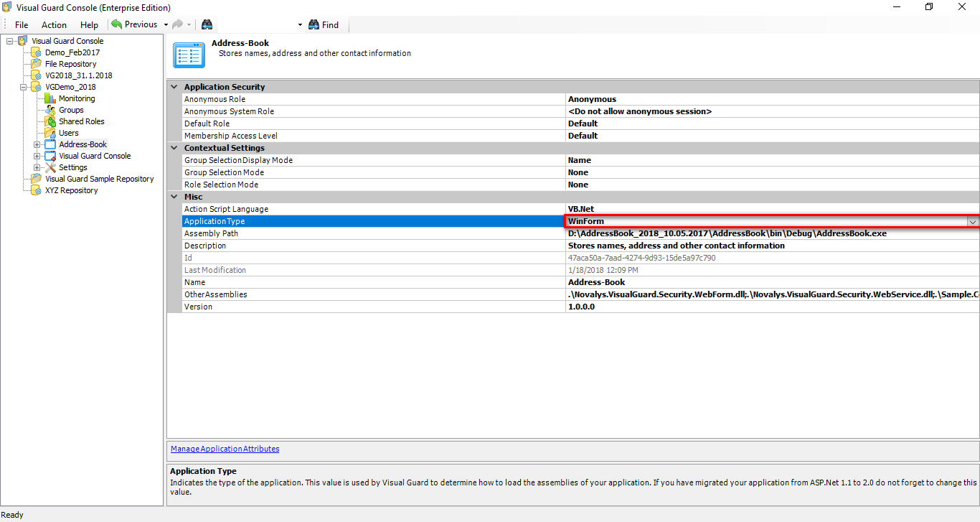Click the Address-Book application icon in the tree
This screenshot has height=522, width=980.
[x=49, y=144]
